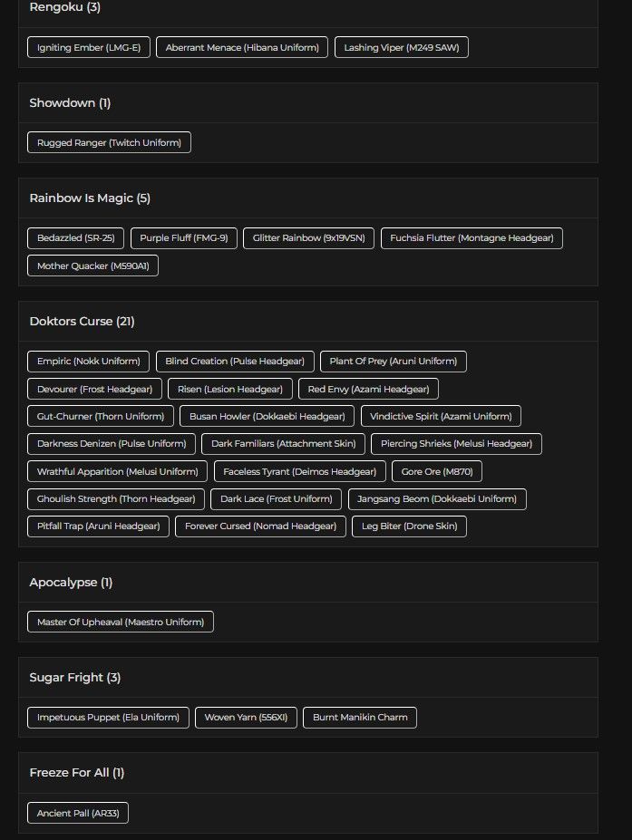Select Rugged Ranger (Twitch Uniform)
Image resolution: width=632 pixels, height=840 pixels.
(109, 143)
